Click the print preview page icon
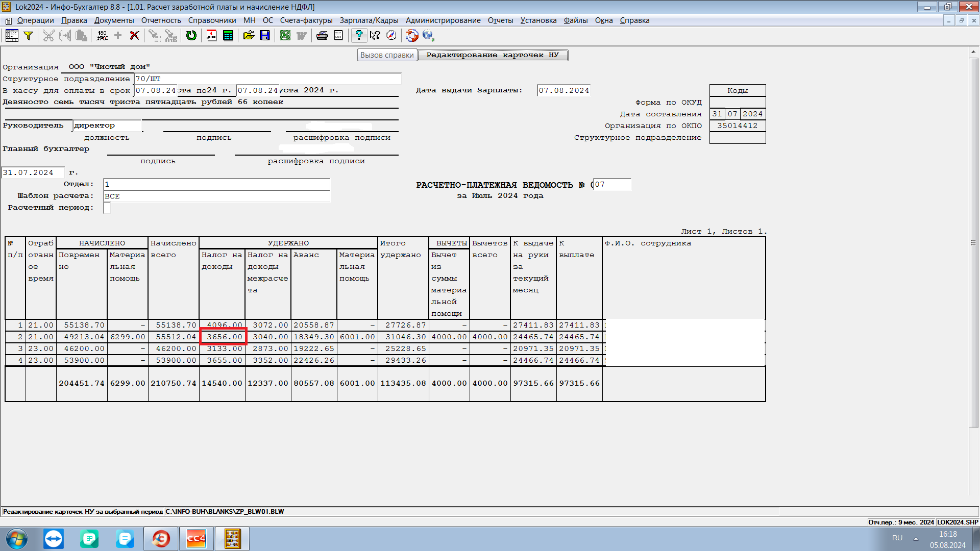Image resolution: width=980 pixels, height=551 pixels. tap(338, 35)
